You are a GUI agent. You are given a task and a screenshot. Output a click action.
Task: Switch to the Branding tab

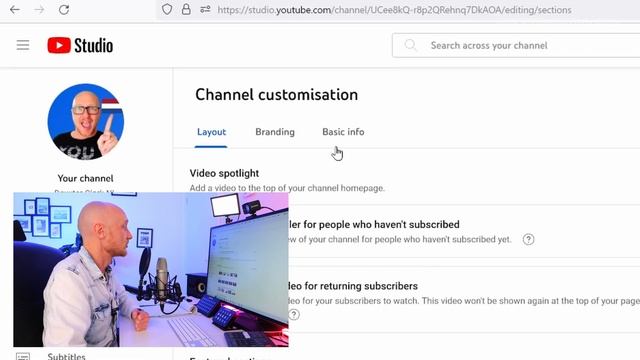pos(275,132)
